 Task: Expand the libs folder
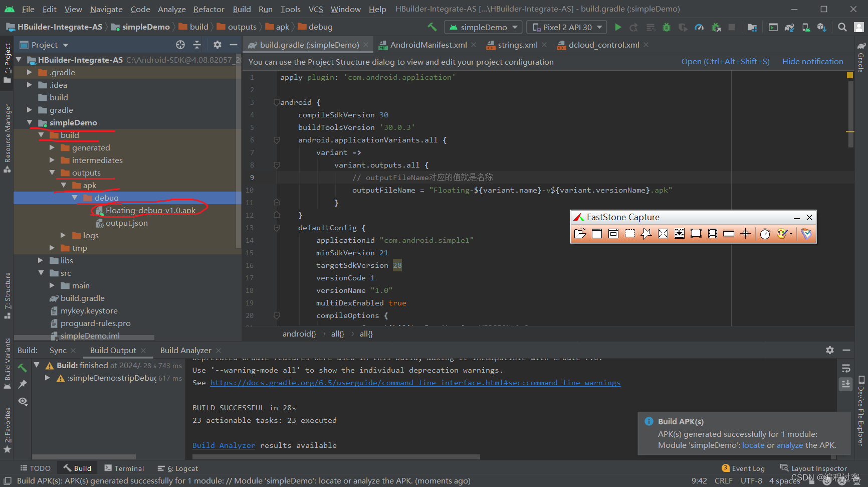coord(41,260)
